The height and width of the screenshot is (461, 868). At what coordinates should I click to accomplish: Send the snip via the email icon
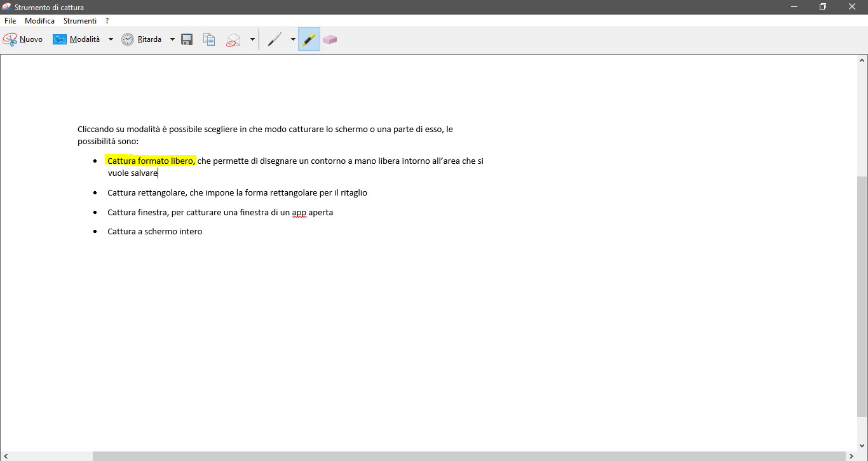tap(233, 39)
